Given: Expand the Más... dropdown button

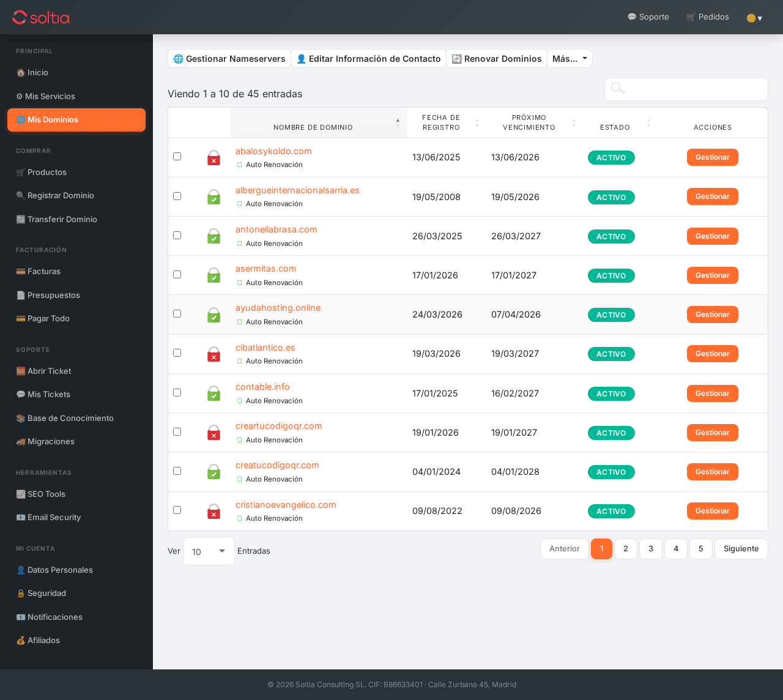Looking at the screenshot, I should (x=570, y=59).
